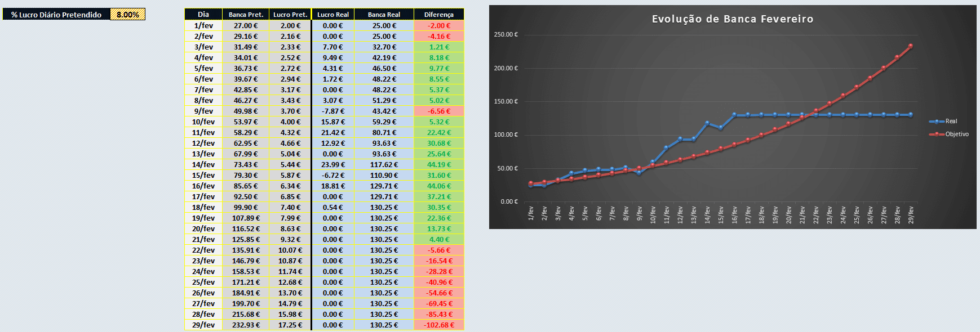The height and width of the screenshot is (332, 980).
Task: Click Lucro Real cell '-6.72 €'
Action: pos(333,175)
